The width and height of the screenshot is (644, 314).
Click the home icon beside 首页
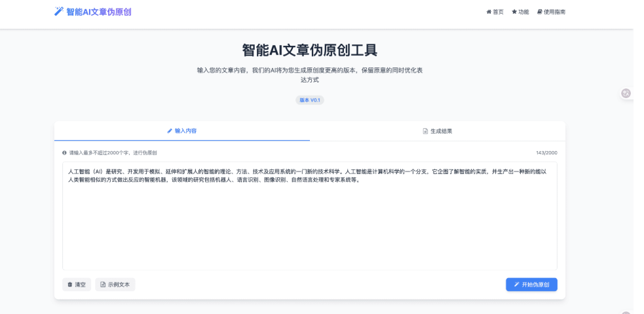[x=489, y=12]
